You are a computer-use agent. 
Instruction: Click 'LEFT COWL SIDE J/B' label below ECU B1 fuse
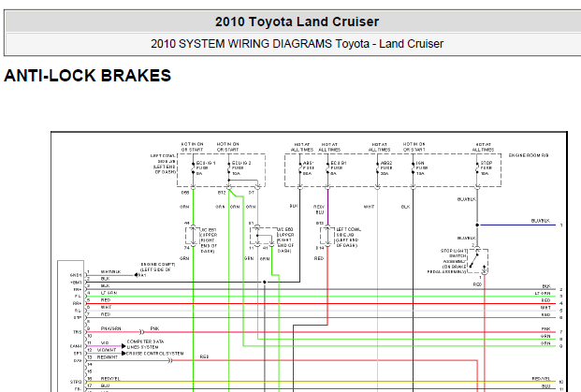click(347, 237)
